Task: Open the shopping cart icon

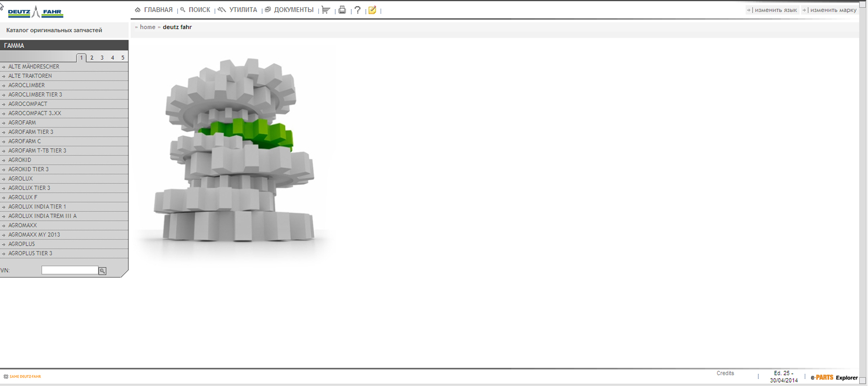Action: tap(326, 10)
